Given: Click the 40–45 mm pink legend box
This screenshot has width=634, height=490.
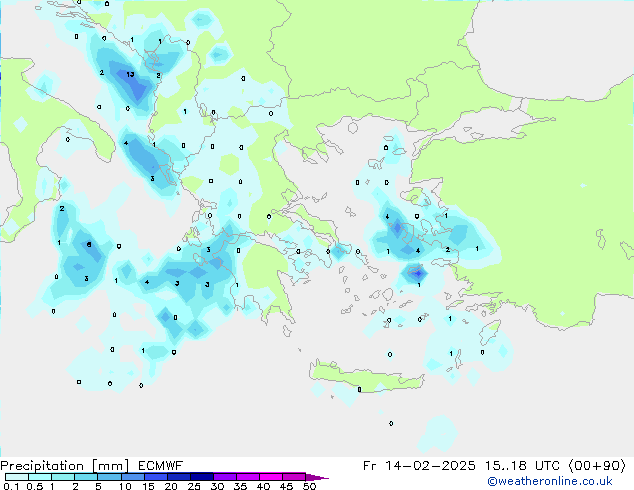Looking at the screenshot, I should pyautogui.click(x=271, y=477).
